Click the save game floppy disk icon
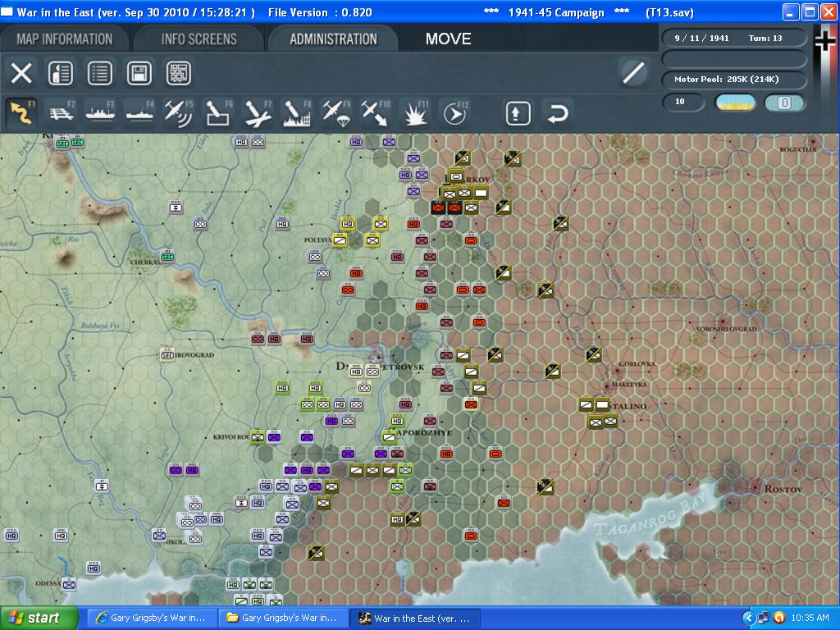Screen dimensions: 840x630 [139, 73]
